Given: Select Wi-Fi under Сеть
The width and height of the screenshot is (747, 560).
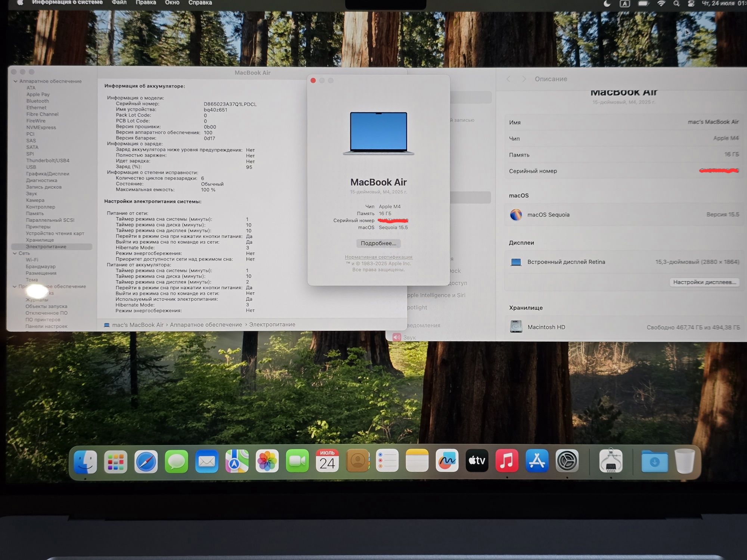Looking at the screenshot, I should (32, 260).
